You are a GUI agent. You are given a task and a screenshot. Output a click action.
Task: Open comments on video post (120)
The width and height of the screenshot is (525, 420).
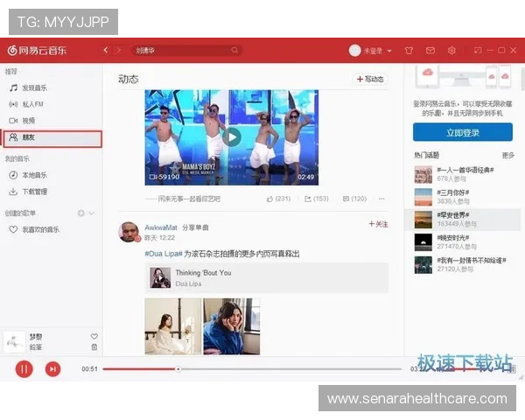(x=355, y=199)
